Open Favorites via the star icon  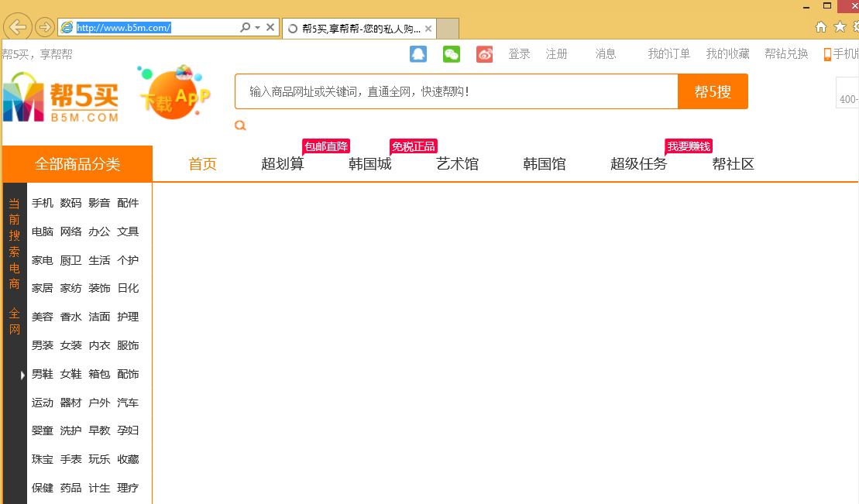(839, 27)
